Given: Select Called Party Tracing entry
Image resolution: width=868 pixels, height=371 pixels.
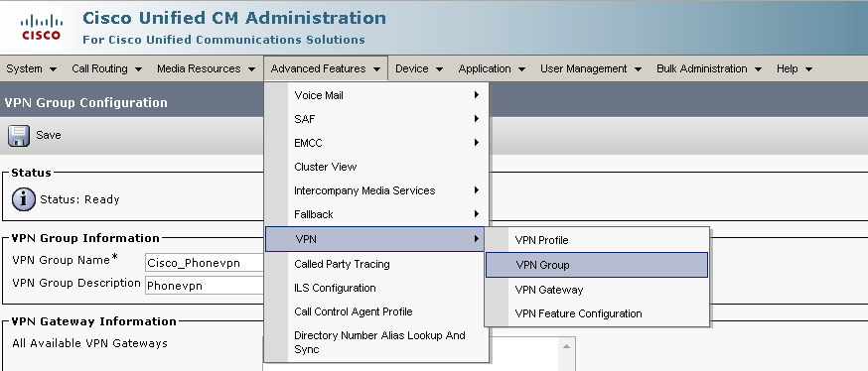Looking at the screenshot, I should point(376,264).
